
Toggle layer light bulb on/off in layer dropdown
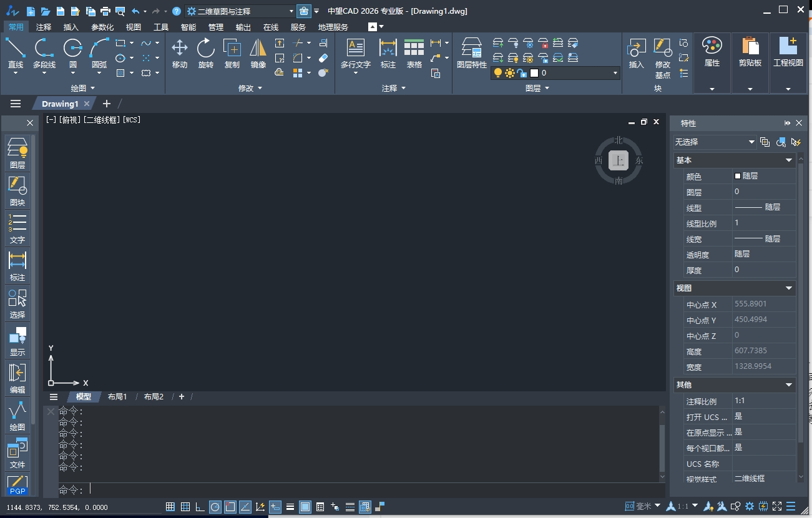pos(497,73)
